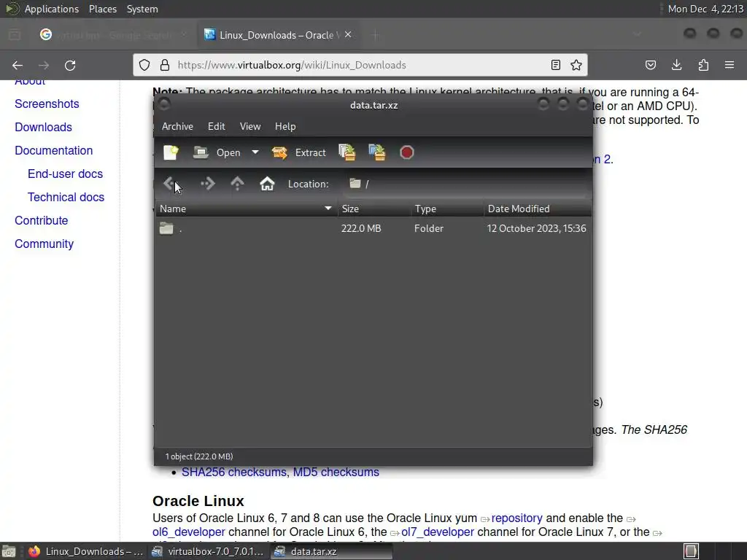Click the add folder to archive icon
The width and height of the screenshot is (747, 560).
[x=377, y=152]
